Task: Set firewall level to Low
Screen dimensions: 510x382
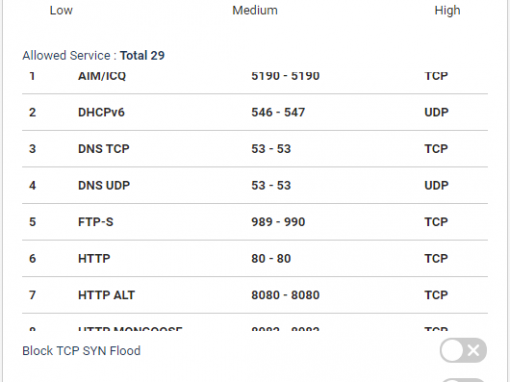Action: pos(61,10)
